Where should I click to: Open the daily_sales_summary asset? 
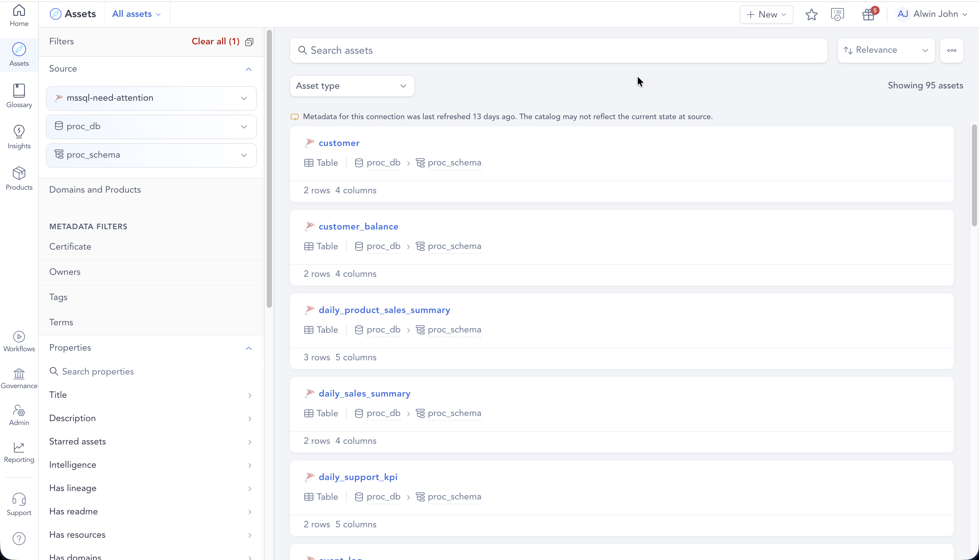pyautogui.click(x=364, y=394)
